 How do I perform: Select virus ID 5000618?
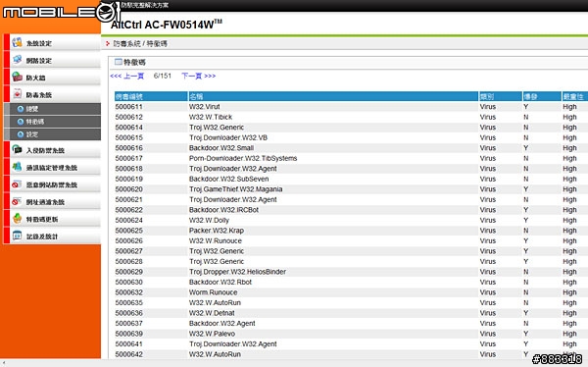129,169
